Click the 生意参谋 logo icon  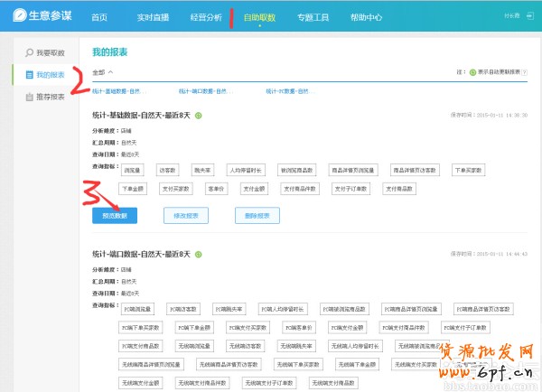pos(13,17)
